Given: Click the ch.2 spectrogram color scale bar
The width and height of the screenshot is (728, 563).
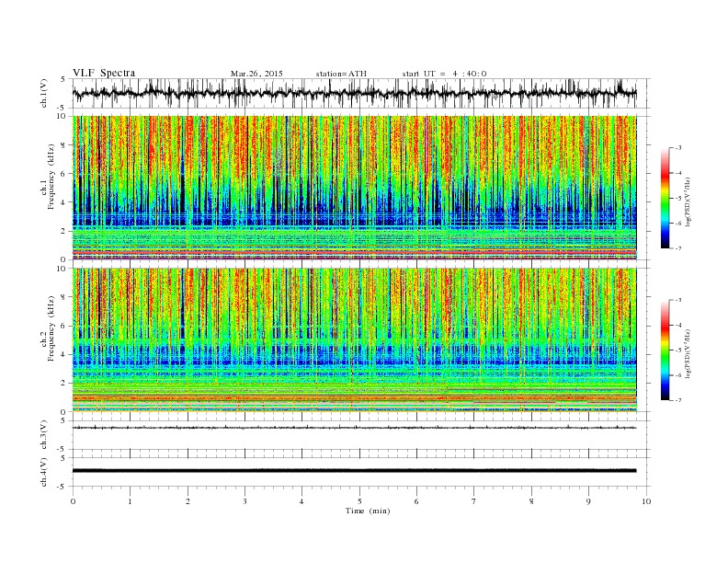Looking at the screenshot, I should [665, 350].
